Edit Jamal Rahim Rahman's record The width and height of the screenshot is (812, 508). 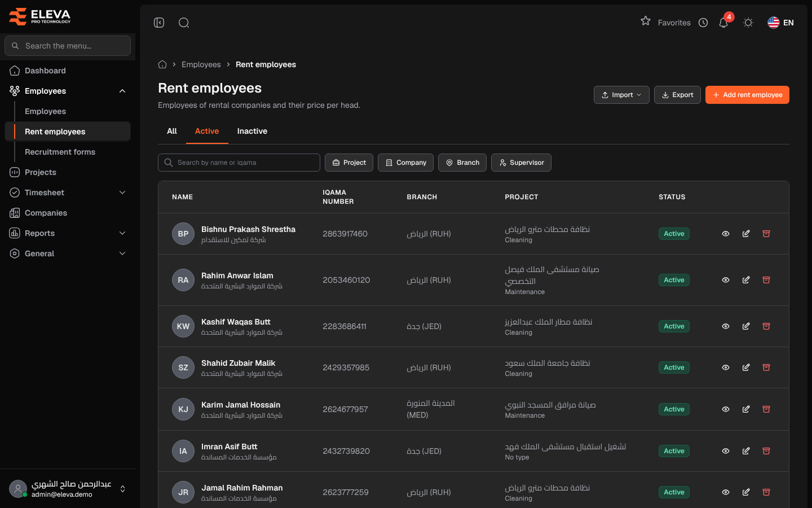(746, 492)
